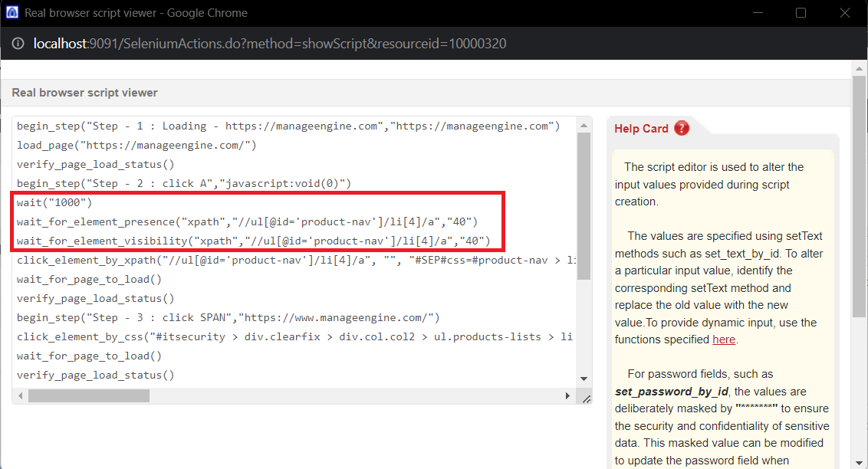This screenshot has height=469, width=868.
Task: Click the script editor's scroll right arrow
Action: tap(567, 396)
